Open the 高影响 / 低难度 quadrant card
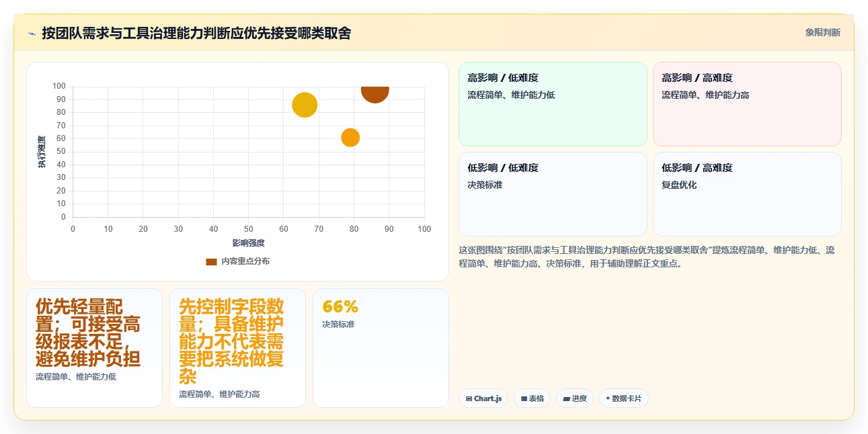This screenshot has height=434, width=868. click(553, 104)
